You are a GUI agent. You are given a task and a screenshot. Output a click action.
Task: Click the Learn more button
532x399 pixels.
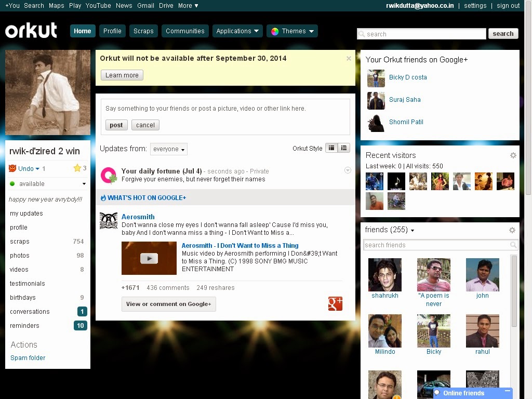point(122,75)
